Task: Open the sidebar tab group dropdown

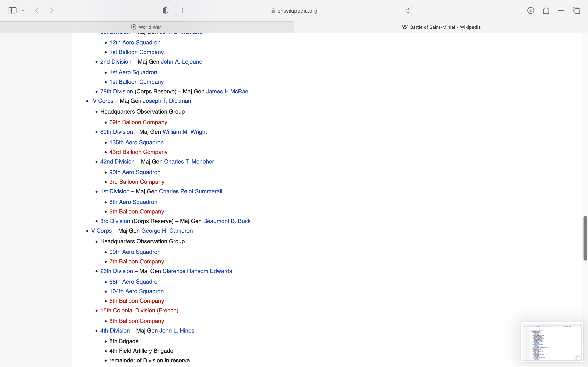Action: coord(23,10)
